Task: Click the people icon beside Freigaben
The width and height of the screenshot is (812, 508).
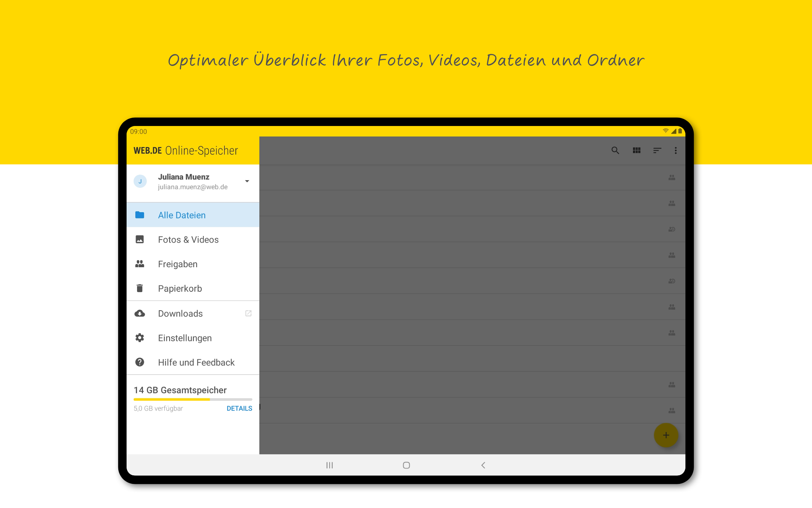Action: pos(140,264)
